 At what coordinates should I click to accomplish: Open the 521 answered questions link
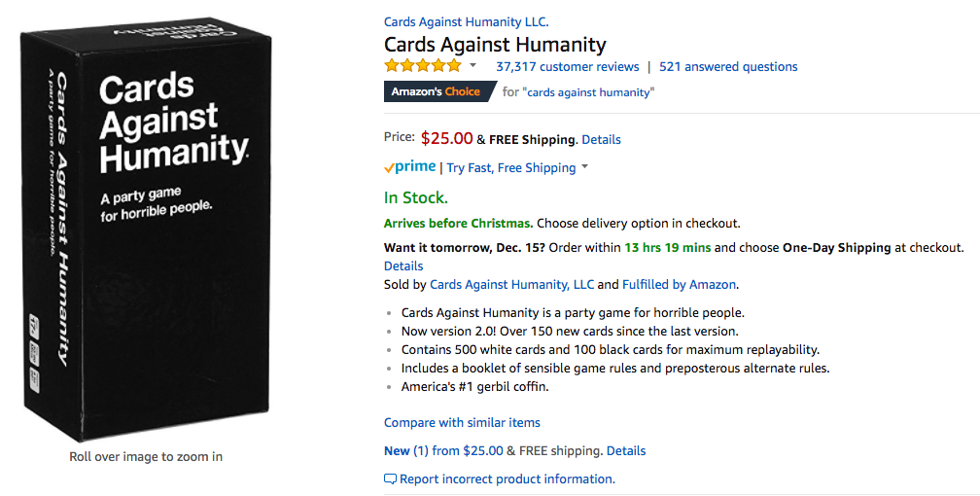click(x=728, y=66)
